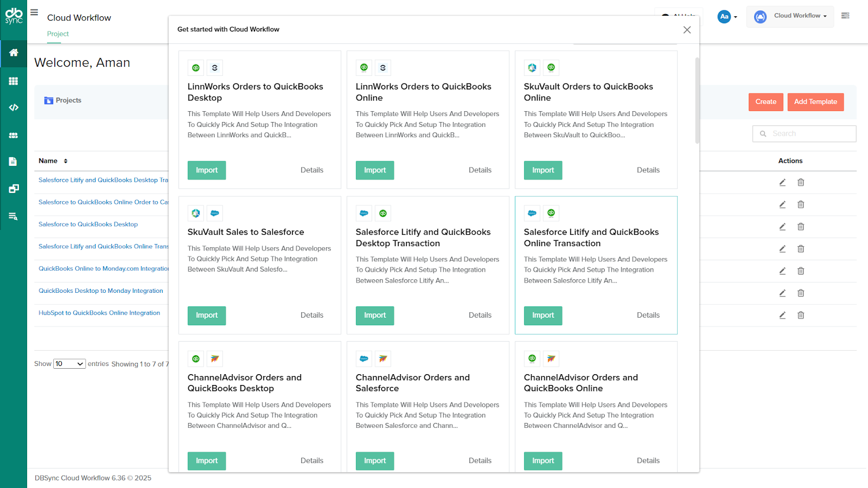This screenshot has height=488, width=868.
Task: Toggle the Name column sort order
Action: click(65, 160)
